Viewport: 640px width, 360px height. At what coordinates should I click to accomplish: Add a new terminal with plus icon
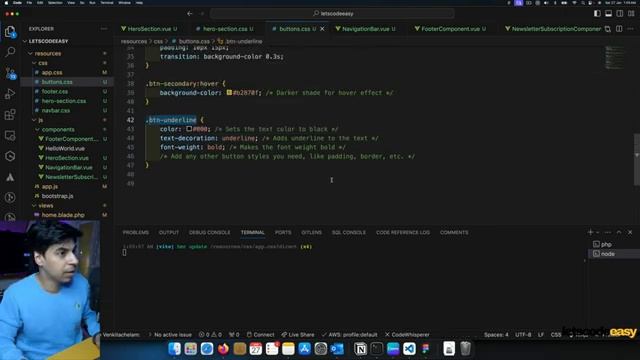(590, 232)
